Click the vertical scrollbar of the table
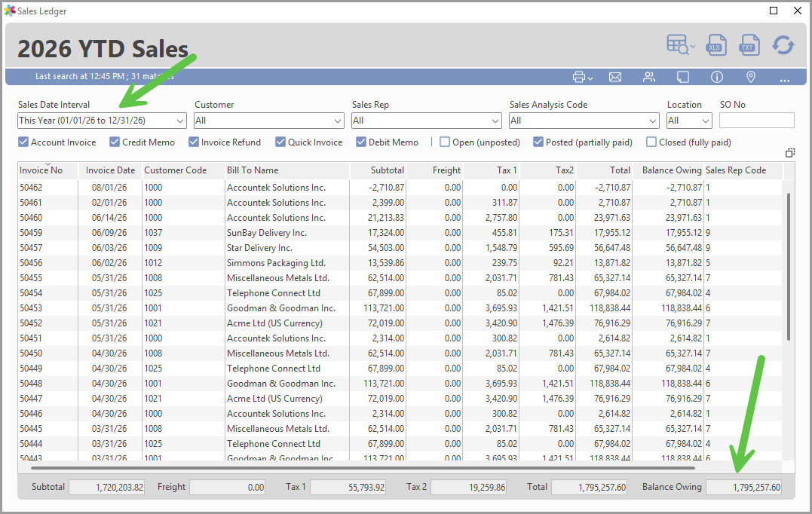812x514 pixels. click(788, 267)
